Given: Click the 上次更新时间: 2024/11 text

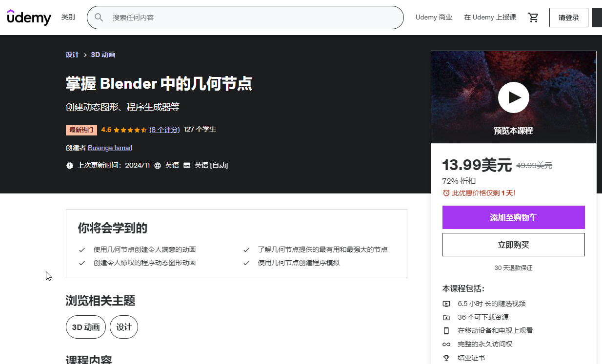Looking at the screenshot, I should pyautogui.click(x=114, y=165).
